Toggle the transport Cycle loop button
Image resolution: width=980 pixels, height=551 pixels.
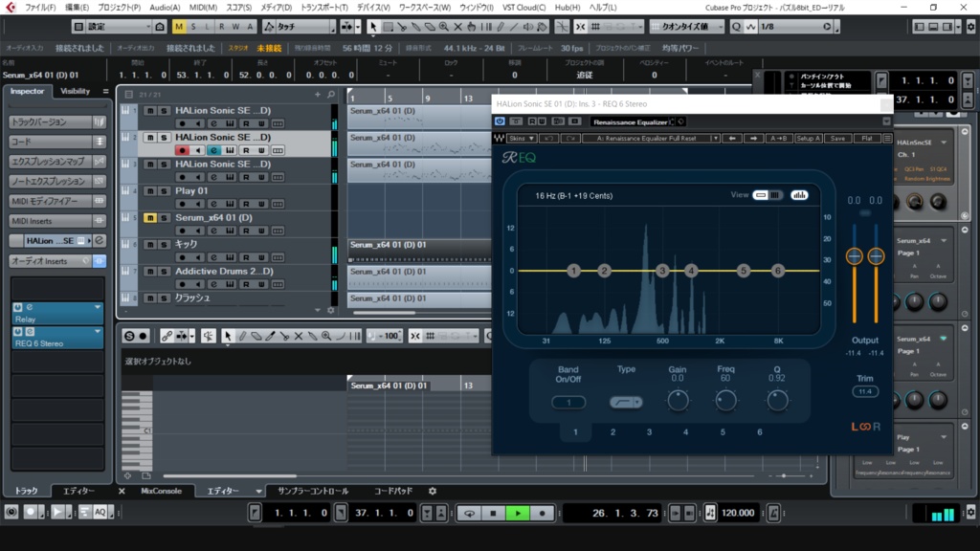tap(469, 513)
